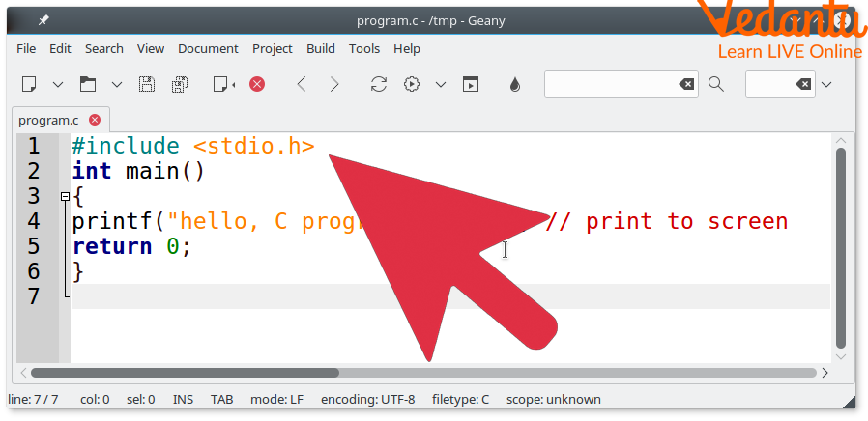Click the Save All files icon

[x=179, y=85]
